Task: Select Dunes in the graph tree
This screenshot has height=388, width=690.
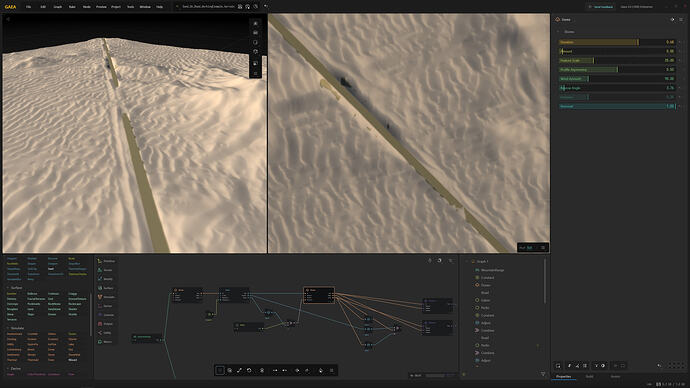Action: [x=486, y=285]
